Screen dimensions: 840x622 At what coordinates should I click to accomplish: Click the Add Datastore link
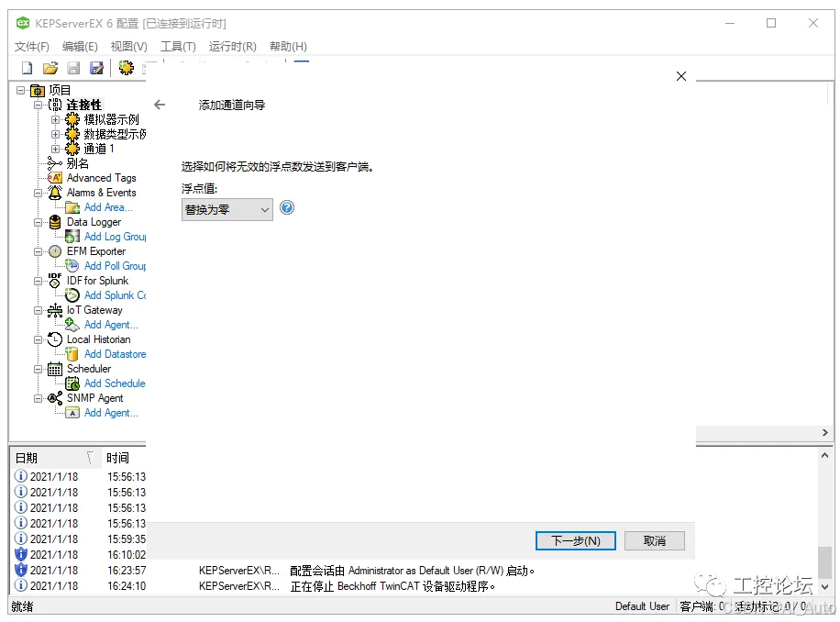(x=116, y=354)
